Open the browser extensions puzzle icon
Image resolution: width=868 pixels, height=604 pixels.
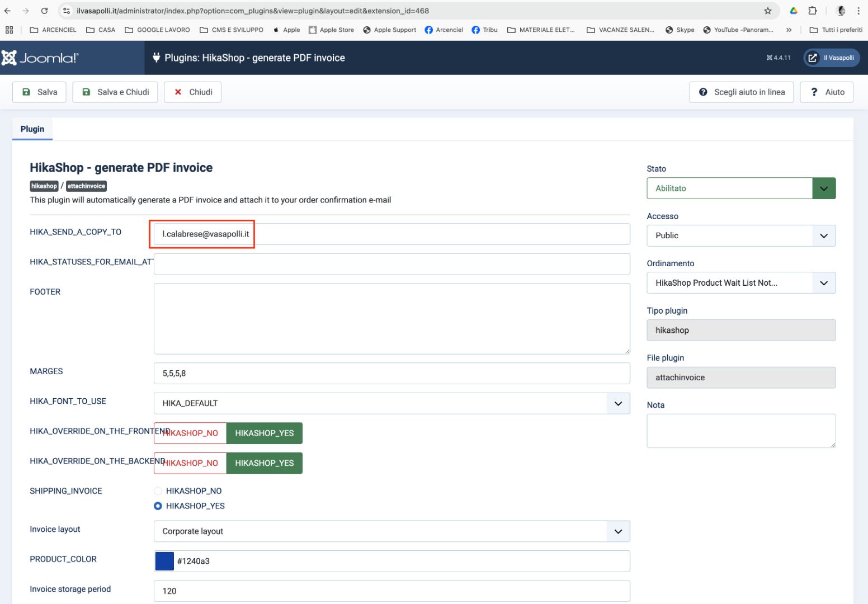click(x=813, y=11)
